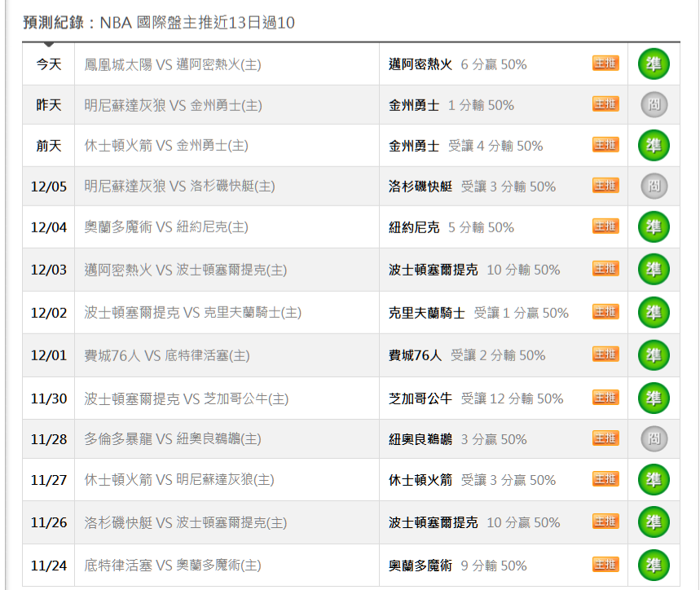700x590 pixels.
Task: Open 明尼蘇達灰狼 VS 洛杉磯快艇 matchup
Action: point(179,187)
